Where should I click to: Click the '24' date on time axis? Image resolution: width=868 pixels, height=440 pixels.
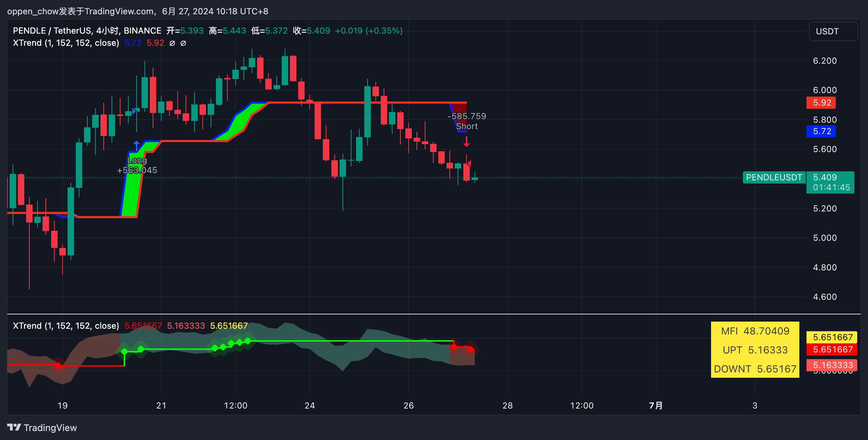coord(310,406)
